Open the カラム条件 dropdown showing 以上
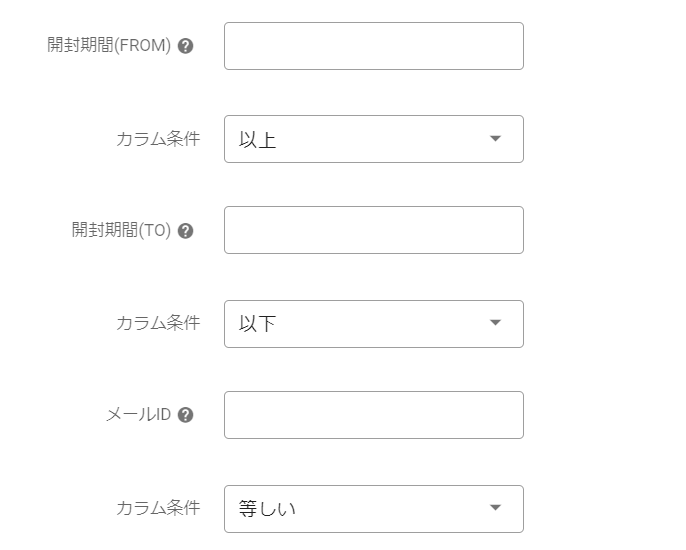 pyautogui.click(x=373, y=139)
